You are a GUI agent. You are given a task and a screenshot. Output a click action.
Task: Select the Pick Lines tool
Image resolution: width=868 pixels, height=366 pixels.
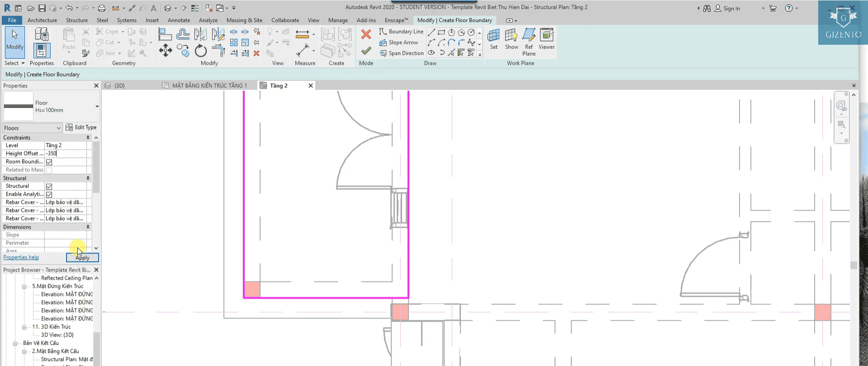tap(451, 53)
